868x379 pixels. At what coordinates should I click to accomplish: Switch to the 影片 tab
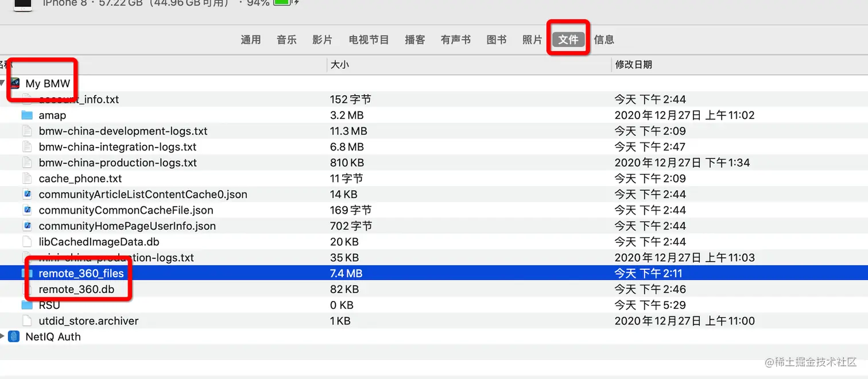click(322, 40)
